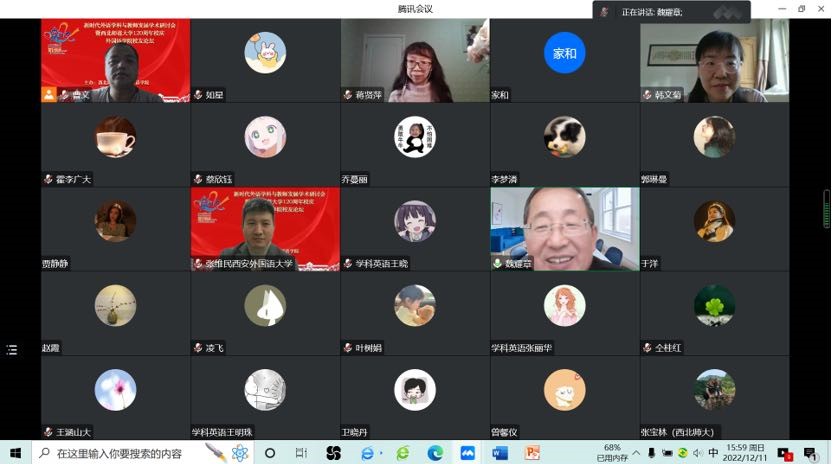The image size is (838, 464).
Task: Click the name label 郭琳曼
Action: click(x=655, y=179)
